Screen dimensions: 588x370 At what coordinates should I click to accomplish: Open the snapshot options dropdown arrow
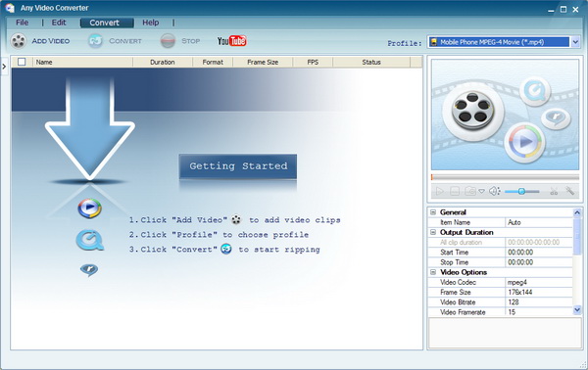tap(481, 192)
